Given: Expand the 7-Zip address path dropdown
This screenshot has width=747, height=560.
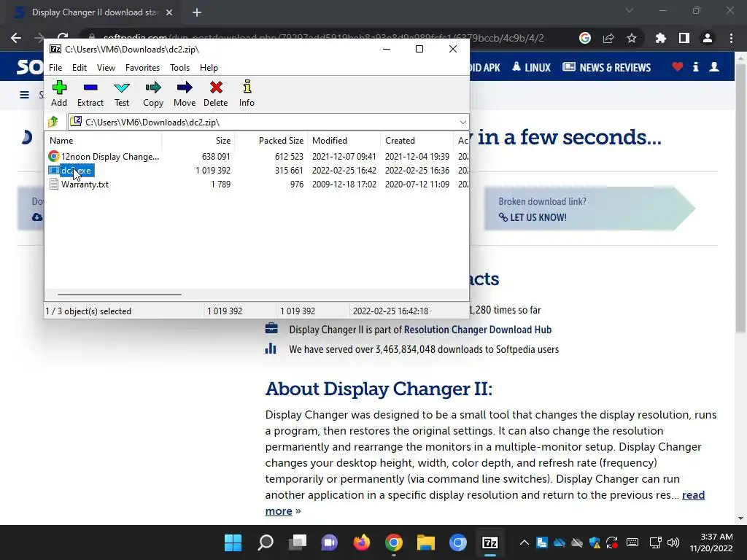Looking at the screenshot, I should coord(462,122).
